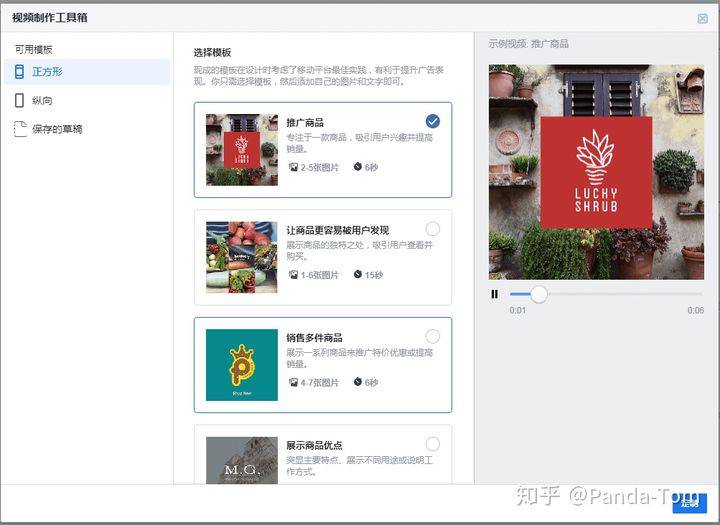Select the 推广商品 template radio button

pyautogui.click(x=432, y=121)
